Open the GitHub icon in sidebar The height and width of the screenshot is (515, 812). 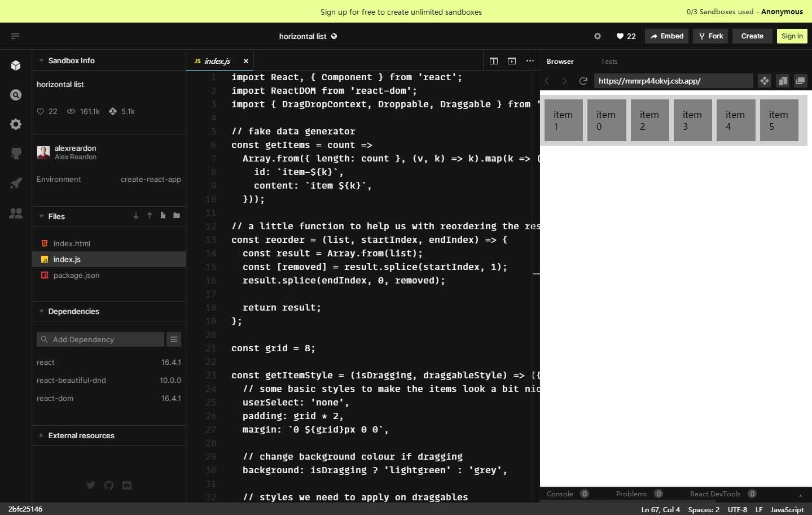[16, 154]
